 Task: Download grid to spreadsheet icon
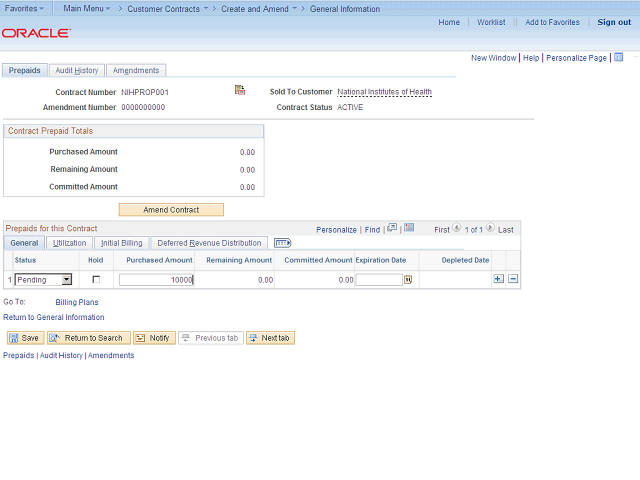[409, 228]
